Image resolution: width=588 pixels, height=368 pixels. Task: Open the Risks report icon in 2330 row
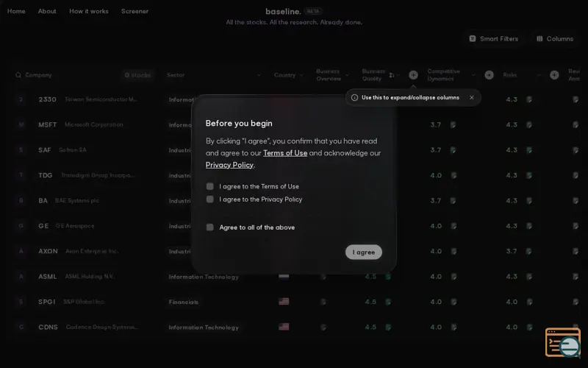(x=529, y=99)
